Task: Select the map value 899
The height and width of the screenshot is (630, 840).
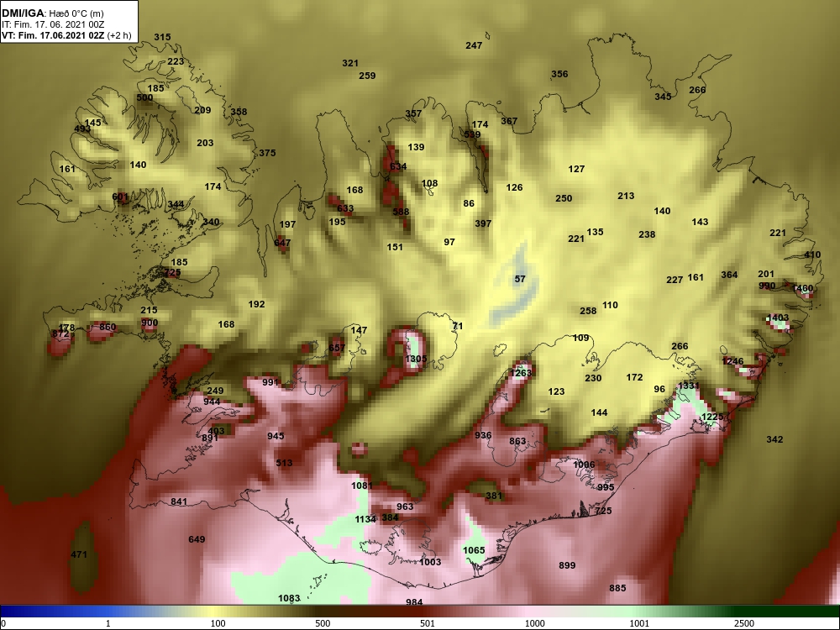Action: (567, 565)
